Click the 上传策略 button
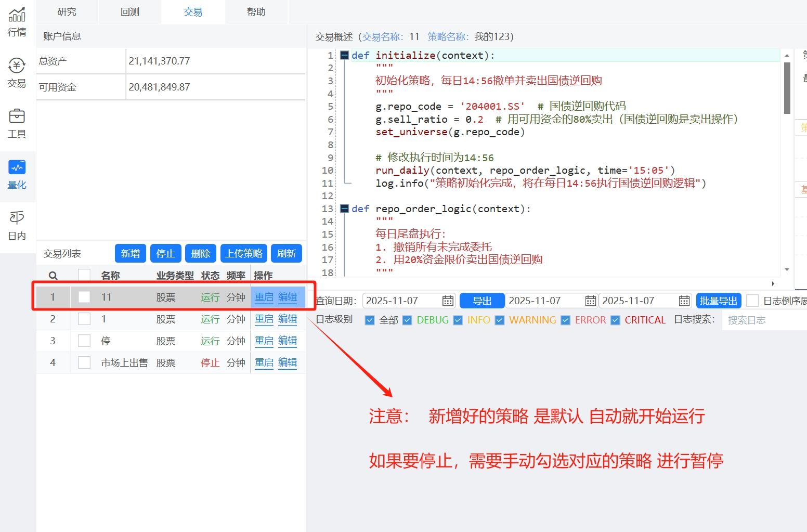This screenshot has width=807, height=532. tap(243, 253)
